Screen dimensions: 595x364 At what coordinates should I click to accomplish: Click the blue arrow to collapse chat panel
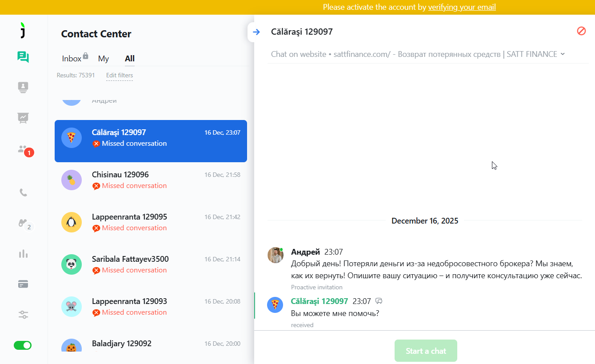256,32
